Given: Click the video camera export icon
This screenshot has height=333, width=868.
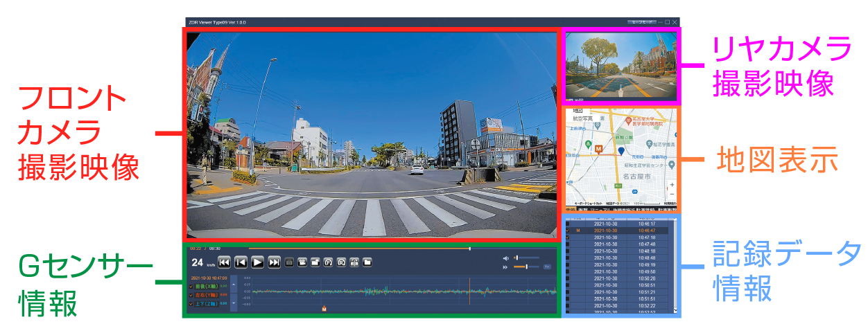Looking at the screenshot, I should pyautogui.click(x=302, y=262).
